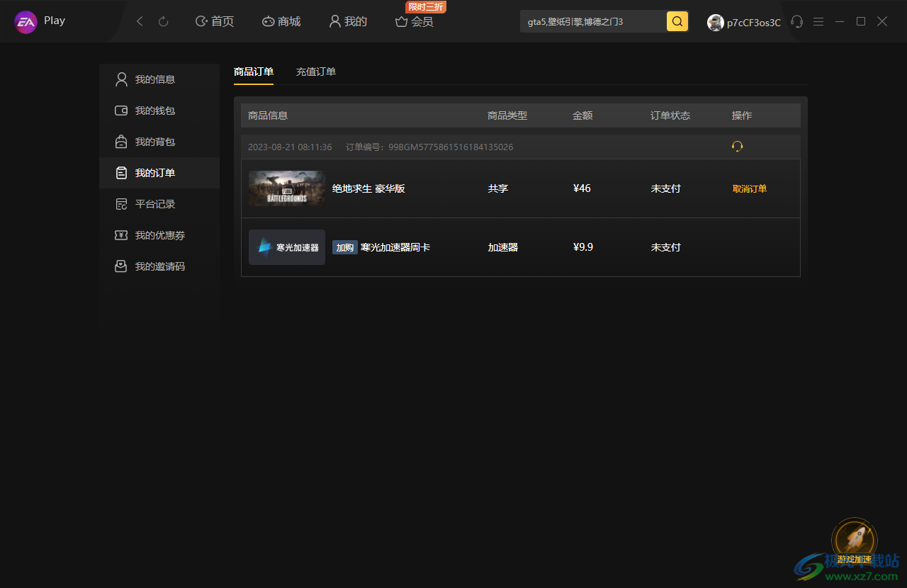The image size is (907, 588).
Task: Click the ¥46 amount
Action: [582, 188]
